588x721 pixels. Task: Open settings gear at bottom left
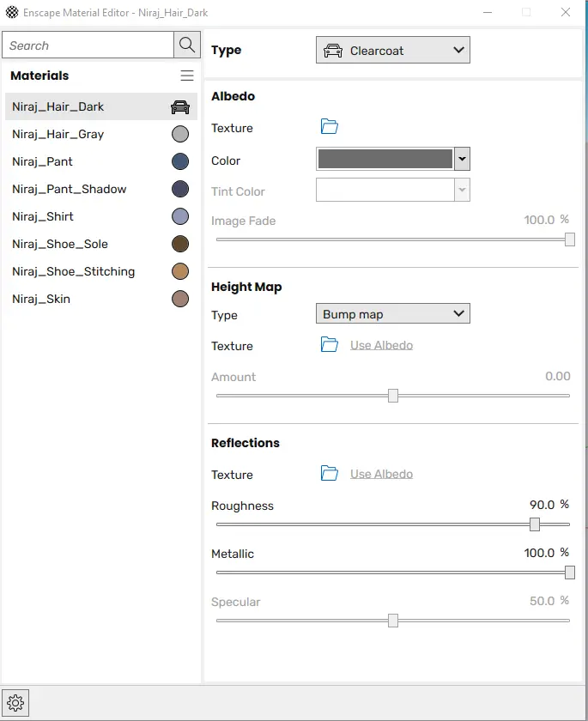[x=16, y=704]
